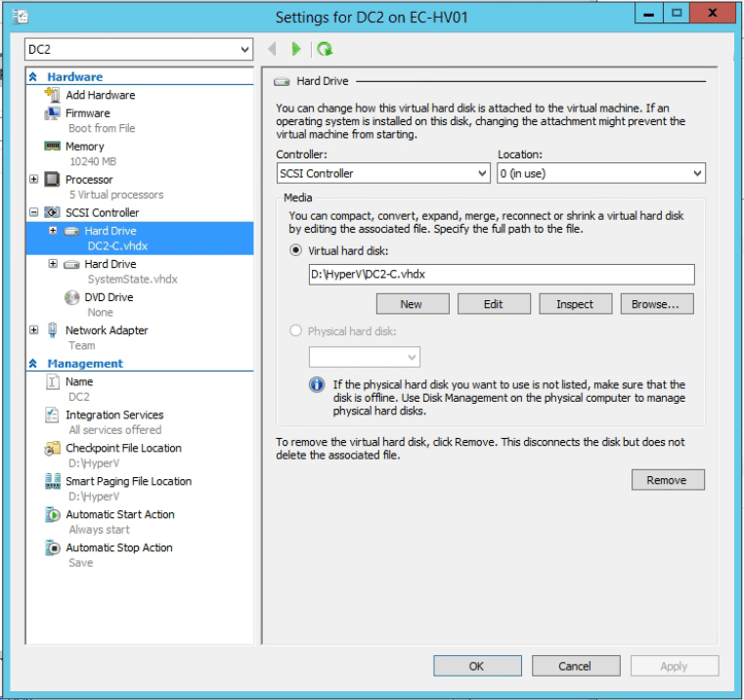Click the Inspect button
Screen dimensions: 744x700
coord(575,304)
